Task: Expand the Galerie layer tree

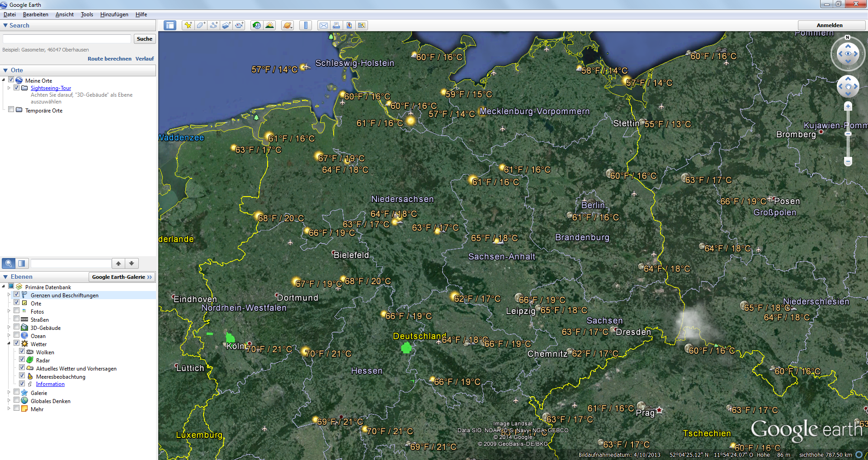Action: pyautogui.click(x=9, y=392)
